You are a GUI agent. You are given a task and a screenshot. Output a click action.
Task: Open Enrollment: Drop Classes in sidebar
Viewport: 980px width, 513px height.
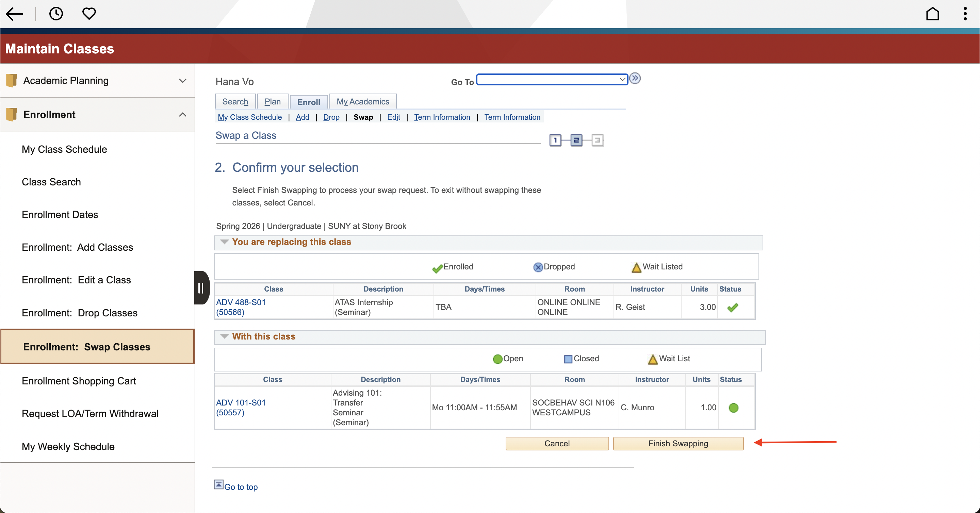80,313
